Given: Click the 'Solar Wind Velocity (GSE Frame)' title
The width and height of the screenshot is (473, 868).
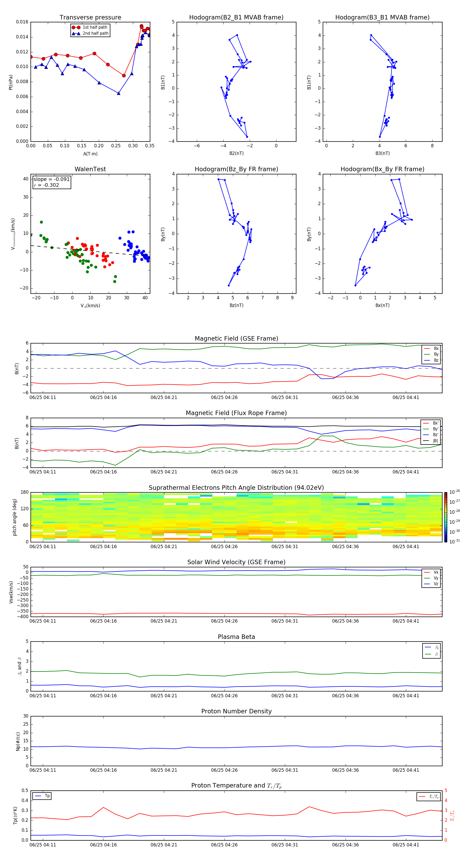Looking at the screenshot, I should point(236,562).
